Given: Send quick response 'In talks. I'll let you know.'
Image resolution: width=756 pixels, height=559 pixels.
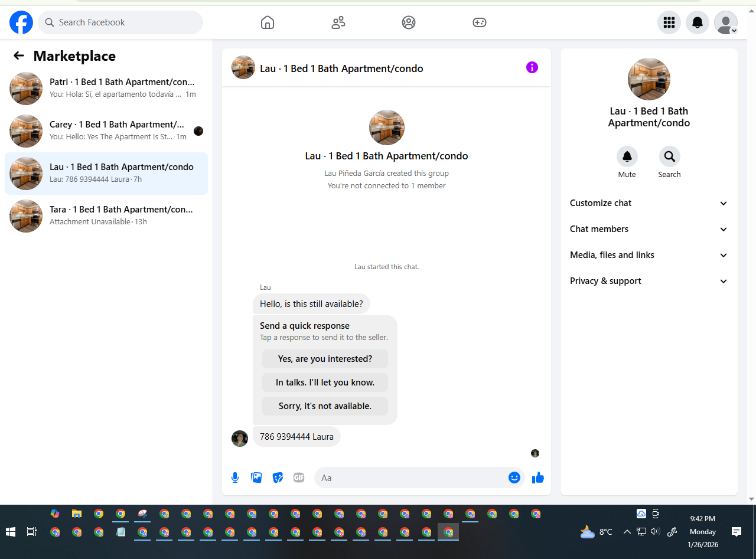Looking at the screenshot, I should coord(325,383).
